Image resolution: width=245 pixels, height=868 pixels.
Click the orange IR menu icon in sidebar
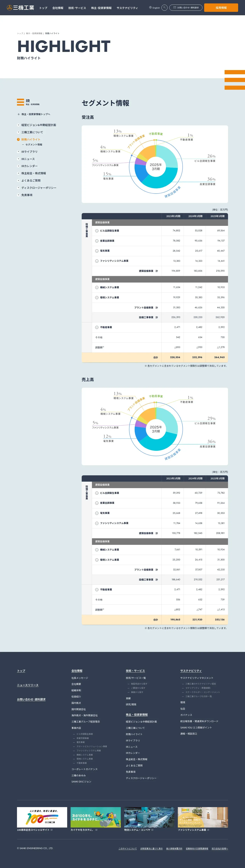[x=21, y=102]
